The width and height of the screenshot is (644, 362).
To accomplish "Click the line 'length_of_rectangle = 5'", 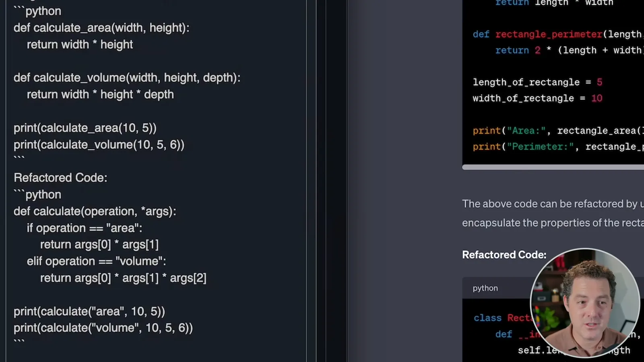I will point(537,82).
